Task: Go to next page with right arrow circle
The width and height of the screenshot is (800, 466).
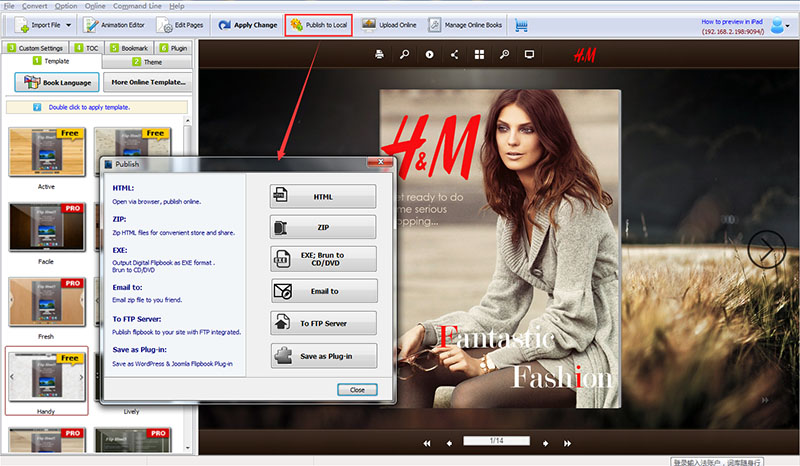Action: (766, 250)
